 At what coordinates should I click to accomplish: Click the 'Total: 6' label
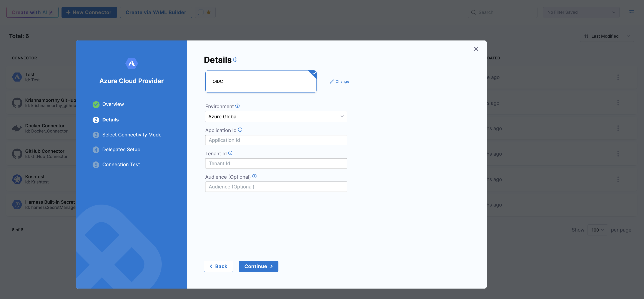(x=19, y=36)
